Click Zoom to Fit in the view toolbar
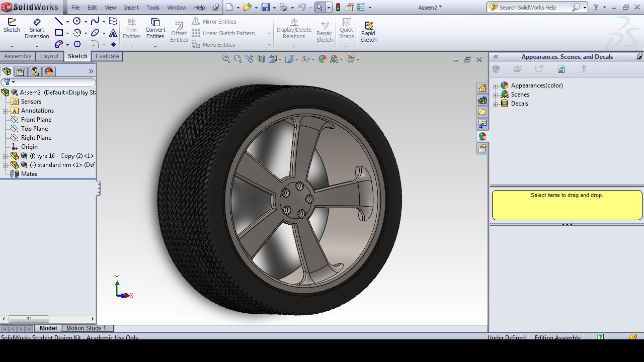The height and width of the screenshot is (362, 644). [226, 59]
